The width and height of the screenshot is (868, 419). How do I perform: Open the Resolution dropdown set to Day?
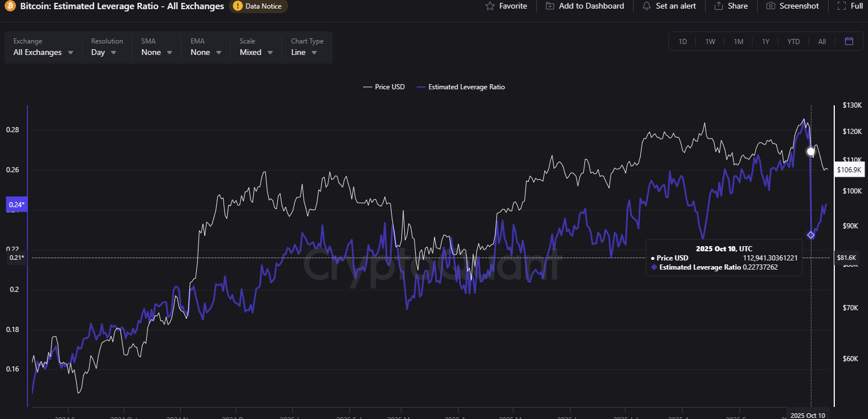[107, 47]
